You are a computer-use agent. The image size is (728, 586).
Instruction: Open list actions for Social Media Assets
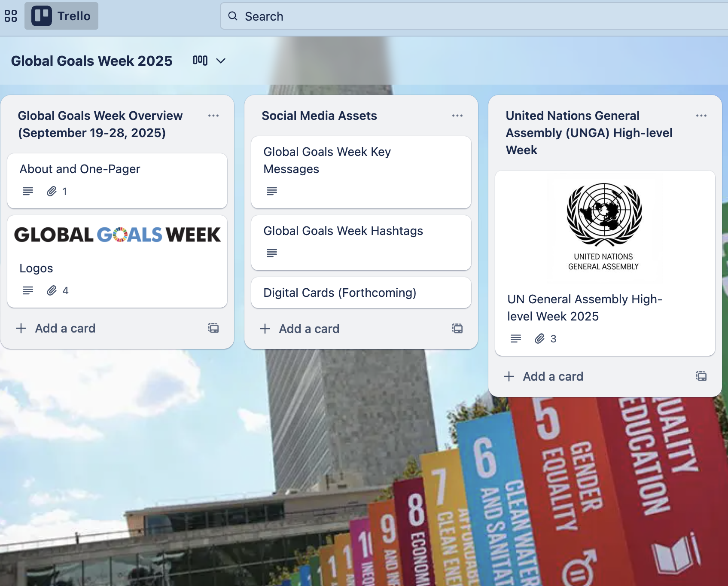pyautogui.click(x=457, y=116)
